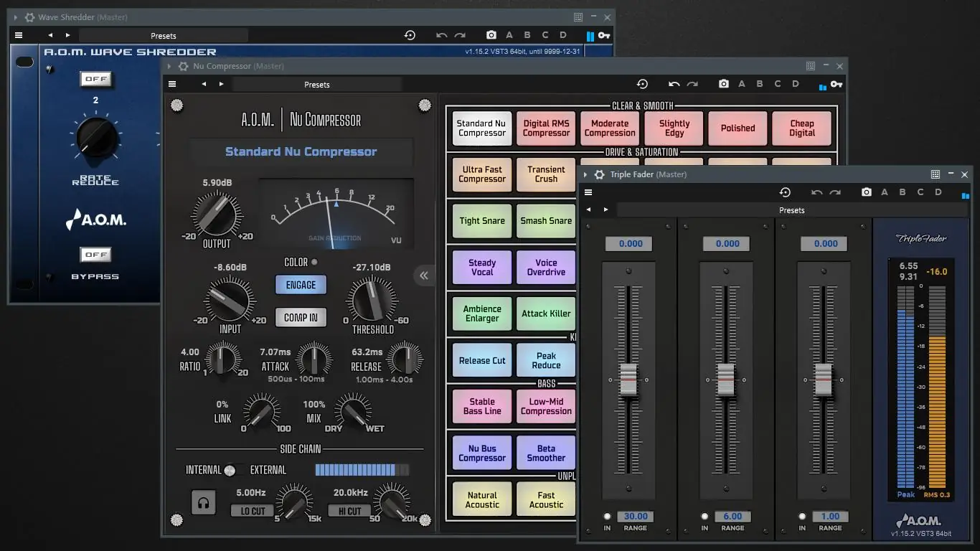Open the Nu Compressor Presets dropdown
The height and width of the screenshot is (551, 980).
pyautogui.click(x=316, y=84)
